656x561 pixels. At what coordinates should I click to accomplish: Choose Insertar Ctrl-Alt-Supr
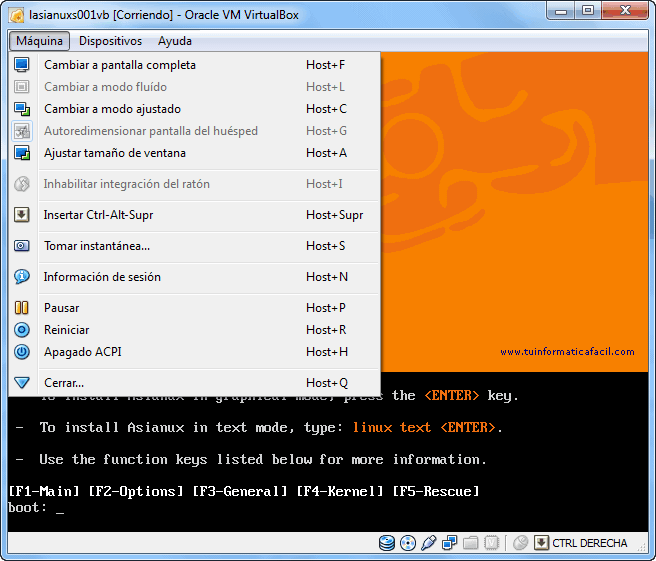tap(195, 215)
